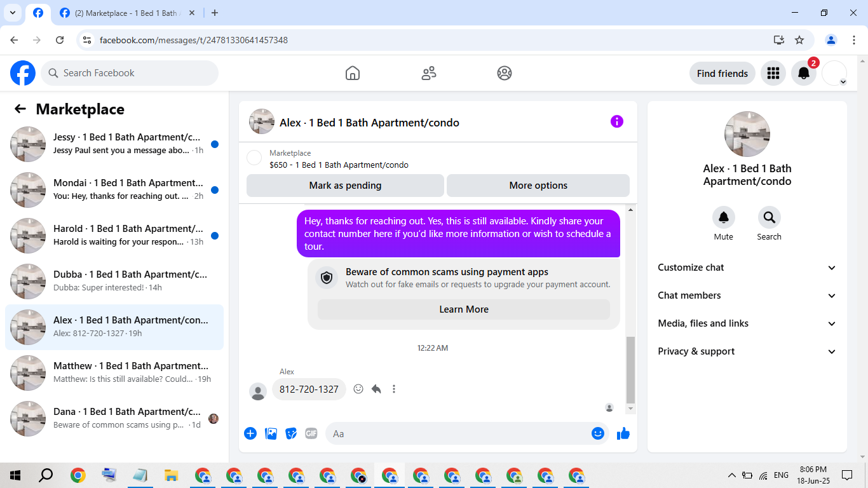React to Alex's phone number message
This screenshot has height=488, width=868.
[x=358, y=389]
